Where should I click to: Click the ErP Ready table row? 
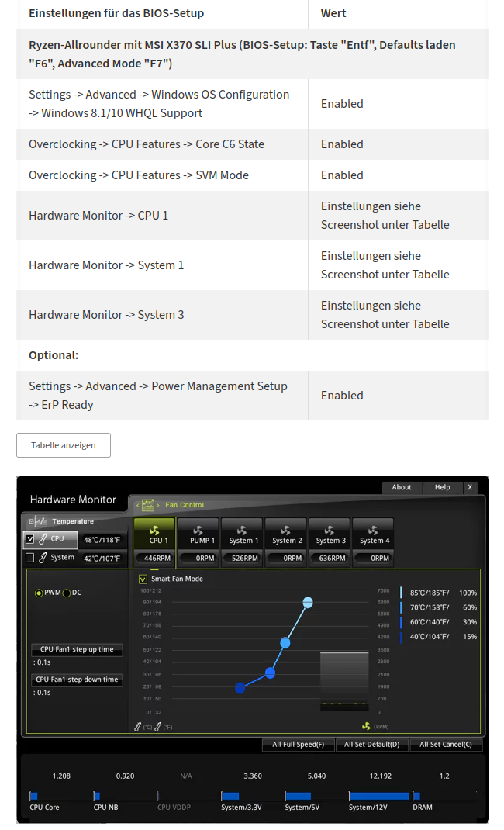click(x=253, y=396)
